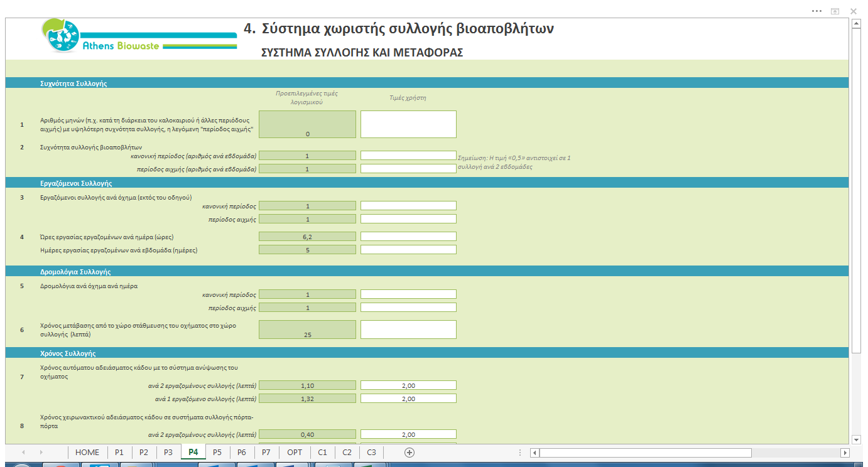Click the previous sheet navigation arrow
This screenshot has height=467, width=868.
[23, 452]
